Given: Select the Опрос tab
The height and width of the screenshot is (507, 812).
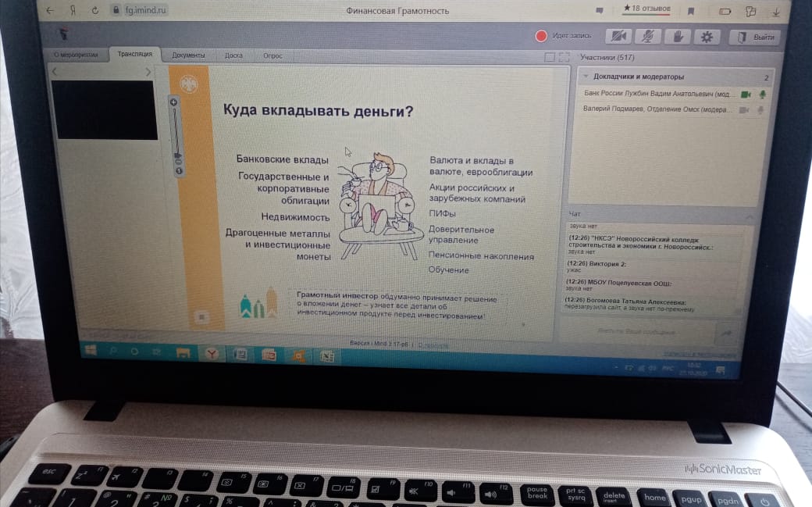Looking at the screenshot, I should (x=272, y=56).
